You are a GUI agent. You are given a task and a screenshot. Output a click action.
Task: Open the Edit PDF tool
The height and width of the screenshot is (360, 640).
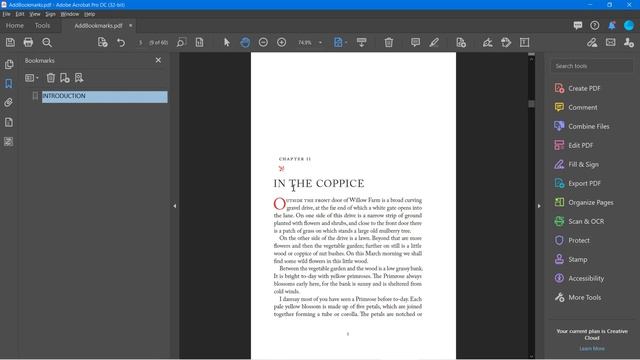(580, 145)
